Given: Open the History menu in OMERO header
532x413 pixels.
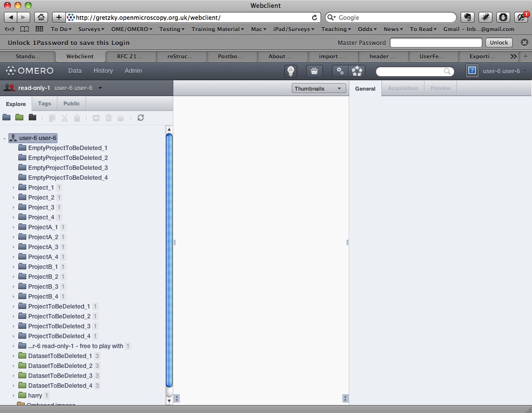Looking at the screenshot, I should tap(103, 71).
